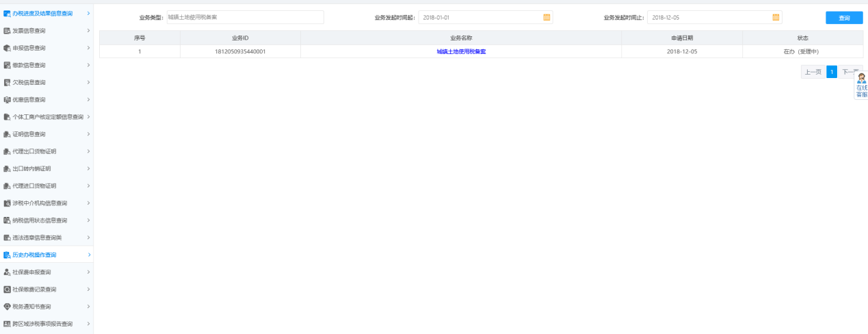
Task: Expand 缴款信息查询 with its chevron arrow
Action: tap(89, 65)
